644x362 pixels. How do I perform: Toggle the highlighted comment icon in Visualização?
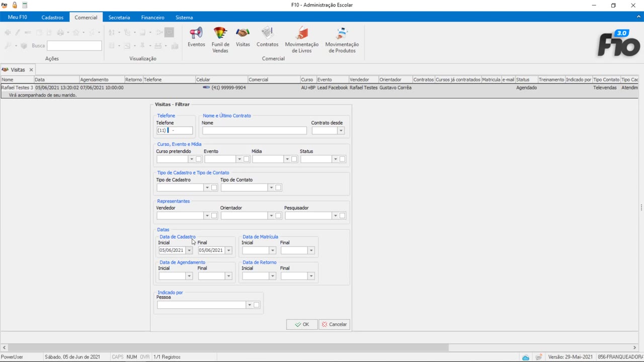(169, 33)
